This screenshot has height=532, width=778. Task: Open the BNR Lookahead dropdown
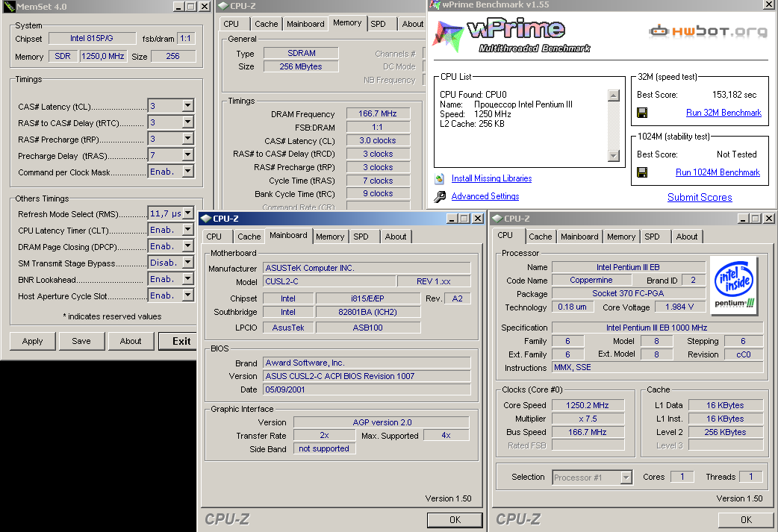[x=187, y=278]
